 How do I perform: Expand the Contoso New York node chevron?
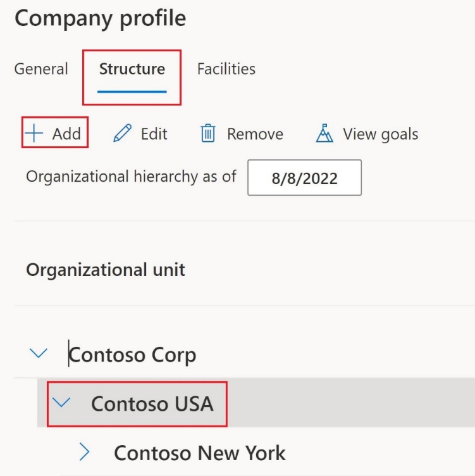pyautogui.click(x=85, y=452)
